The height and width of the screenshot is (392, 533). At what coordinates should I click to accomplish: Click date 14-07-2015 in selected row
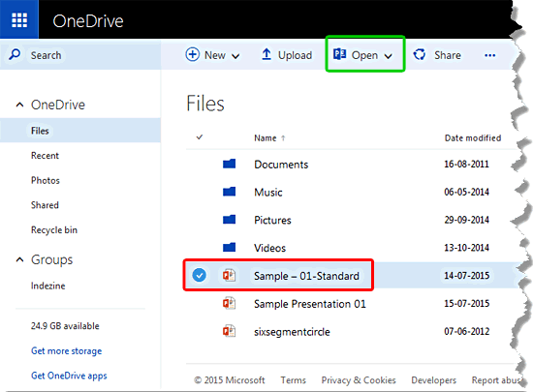[466, 275]
